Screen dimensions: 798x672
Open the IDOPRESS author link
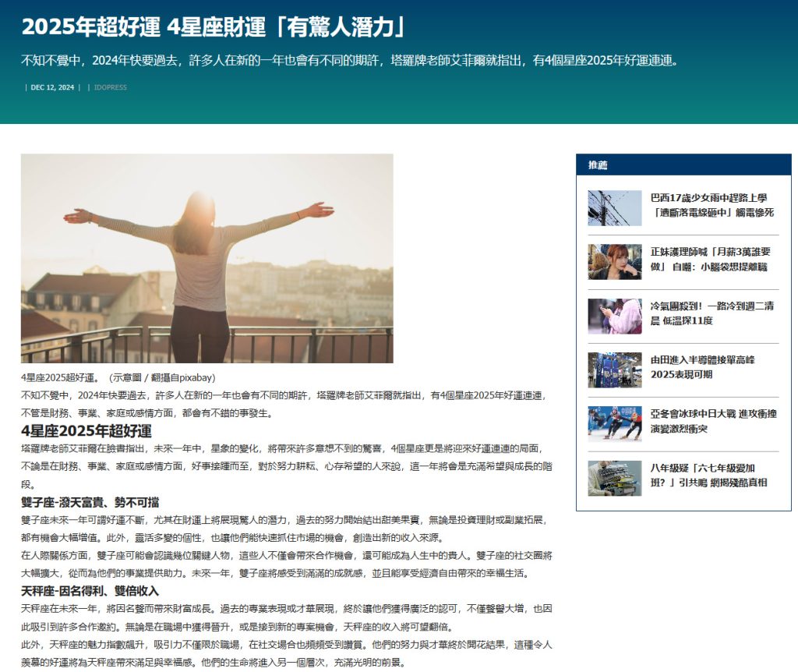[110, 87]
